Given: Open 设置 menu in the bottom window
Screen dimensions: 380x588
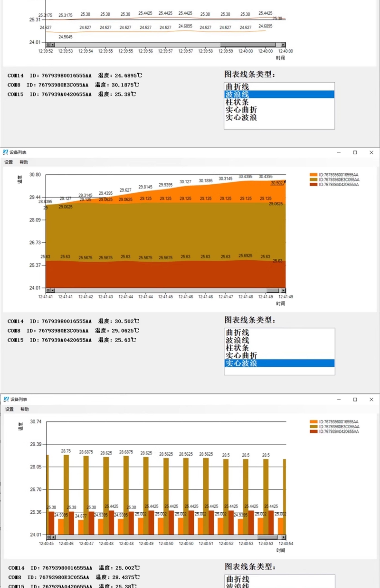Looking at the screenshot, I should click(9, 409).
